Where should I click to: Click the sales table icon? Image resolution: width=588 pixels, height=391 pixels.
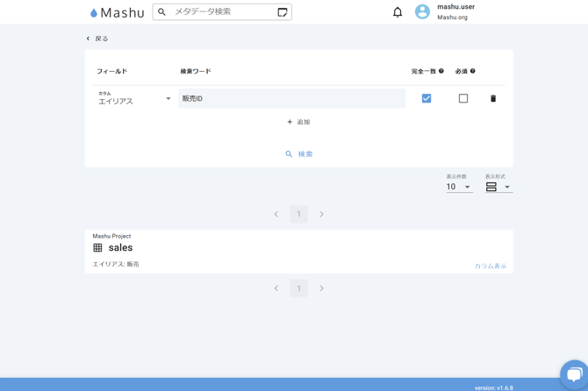tap(97, 248)
